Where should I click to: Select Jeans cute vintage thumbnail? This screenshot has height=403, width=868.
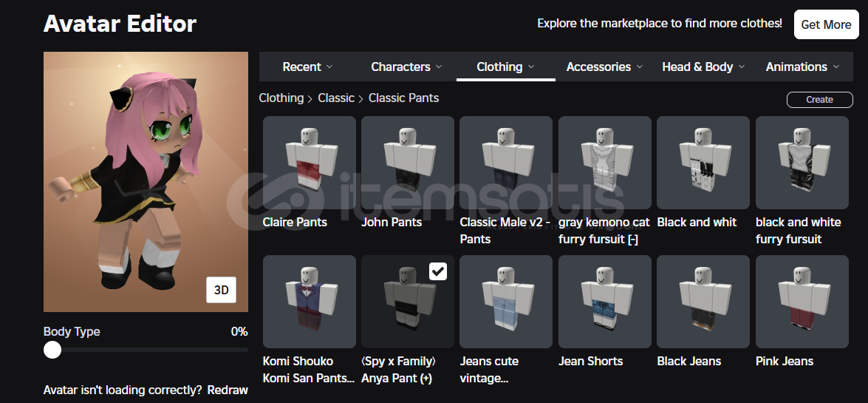pos(506,302)
